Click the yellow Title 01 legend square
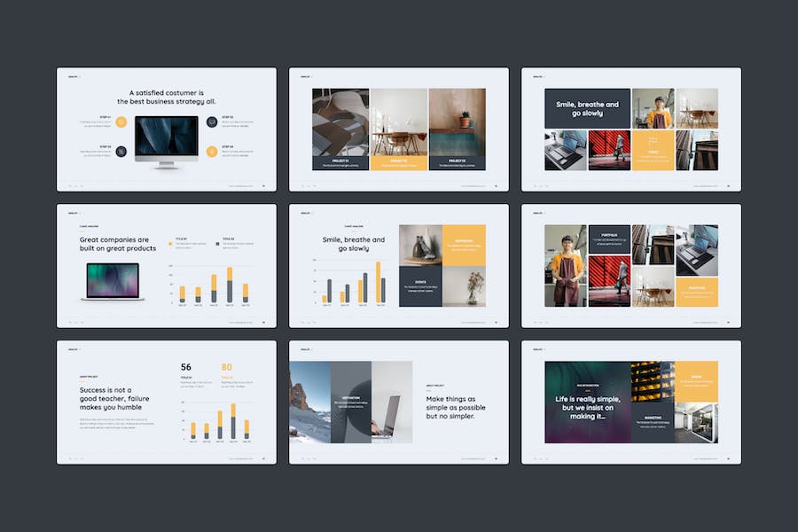Image resolution: width=798 pixels, height=532 pixels. 170,243
